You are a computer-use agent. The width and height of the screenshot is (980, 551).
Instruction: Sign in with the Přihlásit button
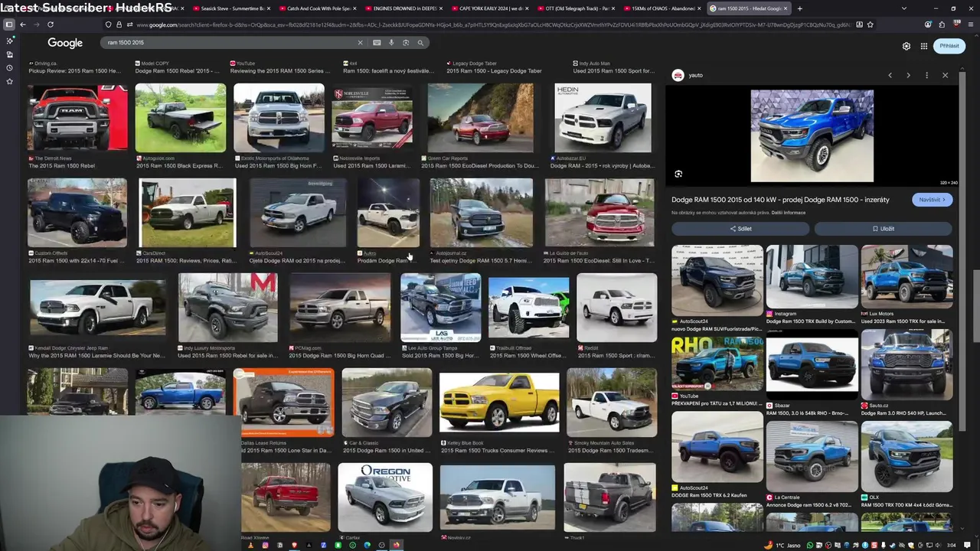(x=949, y=46)
